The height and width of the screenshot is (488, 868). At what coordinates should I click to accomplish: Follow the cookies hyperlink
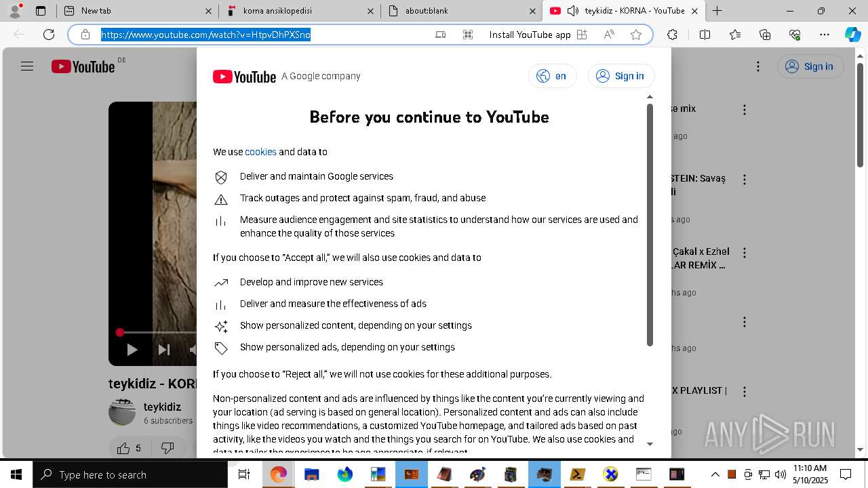click(260, 152)
